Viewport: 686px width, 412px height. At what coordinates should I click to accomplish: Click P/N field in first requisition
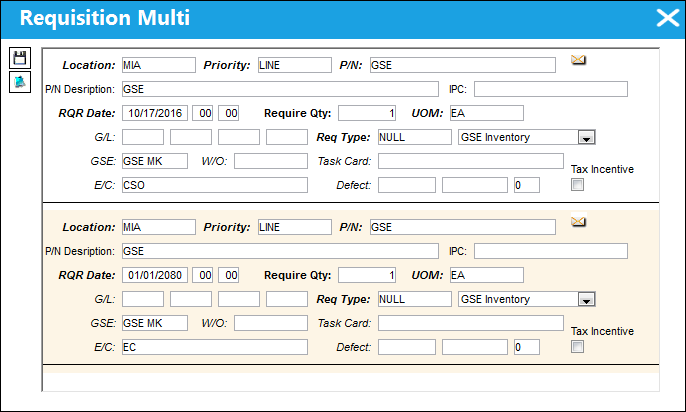coord(463,65)
